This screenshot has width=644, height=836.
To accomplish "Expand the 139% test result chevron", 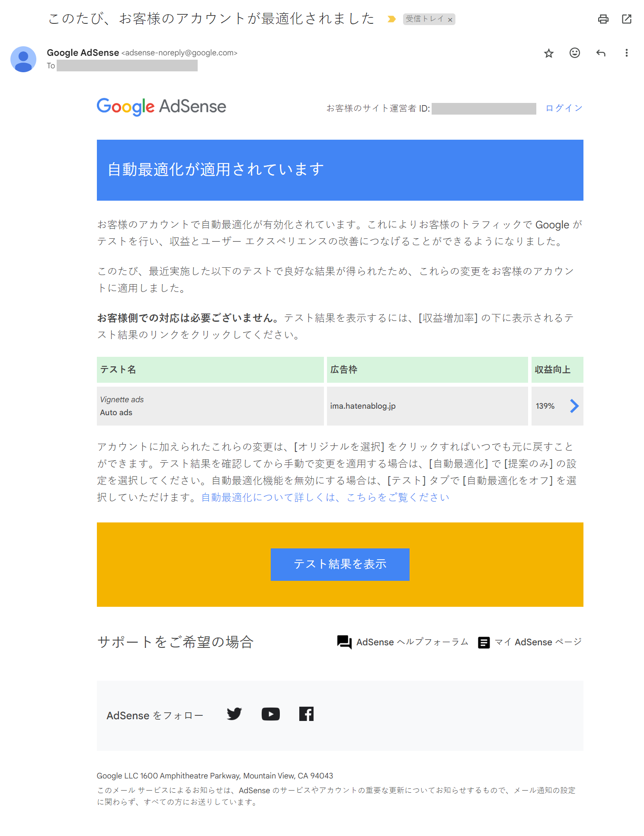I will [574, 406].
